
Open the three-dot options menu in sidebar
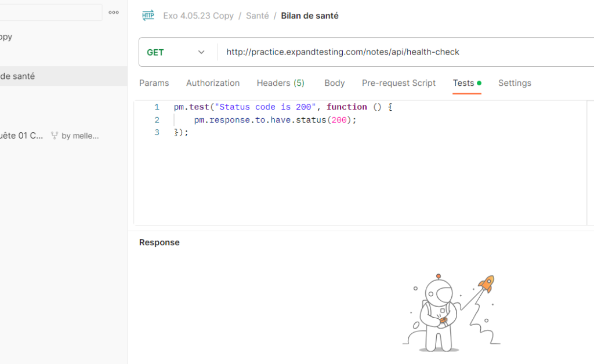114,12
